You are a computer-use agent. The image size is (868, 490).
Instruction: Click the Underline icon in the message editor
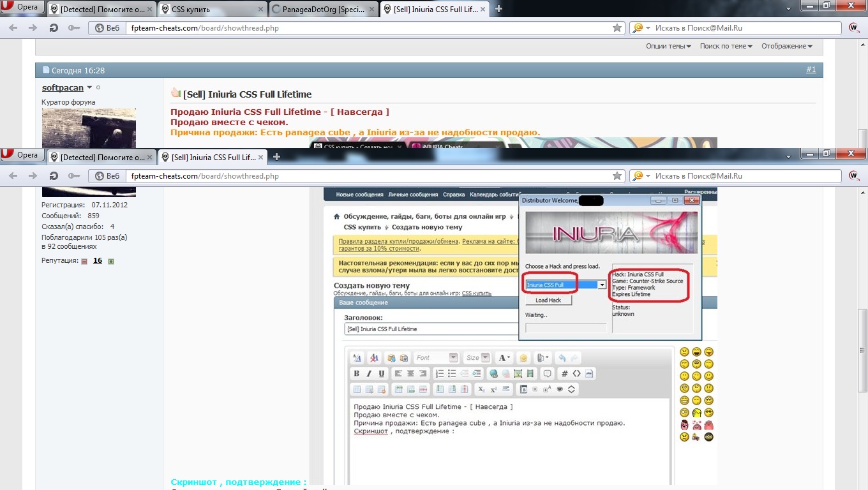coord(381,373)
